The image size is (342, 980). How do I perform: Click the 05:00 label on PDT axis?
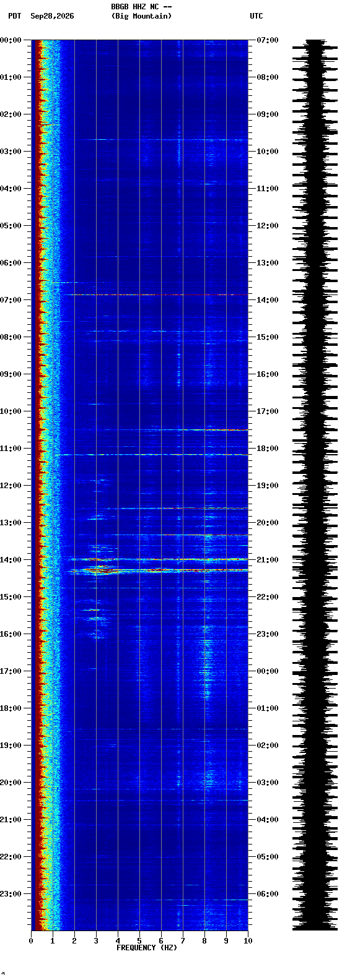coord(11,226)
